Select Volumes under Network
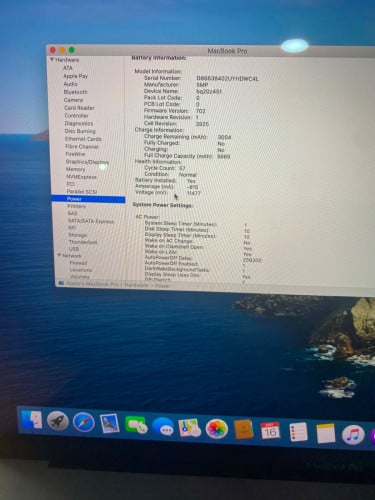 coord(80,276)
